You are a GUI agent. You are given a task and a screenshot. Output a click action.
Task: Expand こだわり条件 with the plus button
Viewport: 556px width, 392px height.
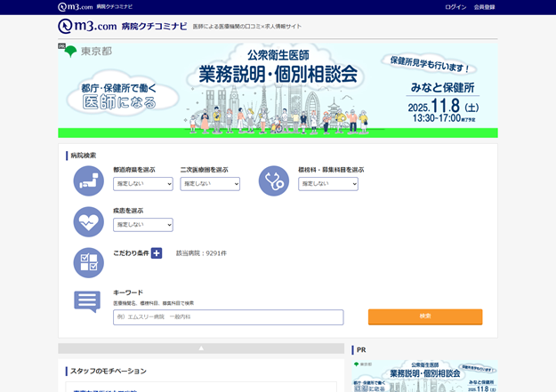click(157, 253)
